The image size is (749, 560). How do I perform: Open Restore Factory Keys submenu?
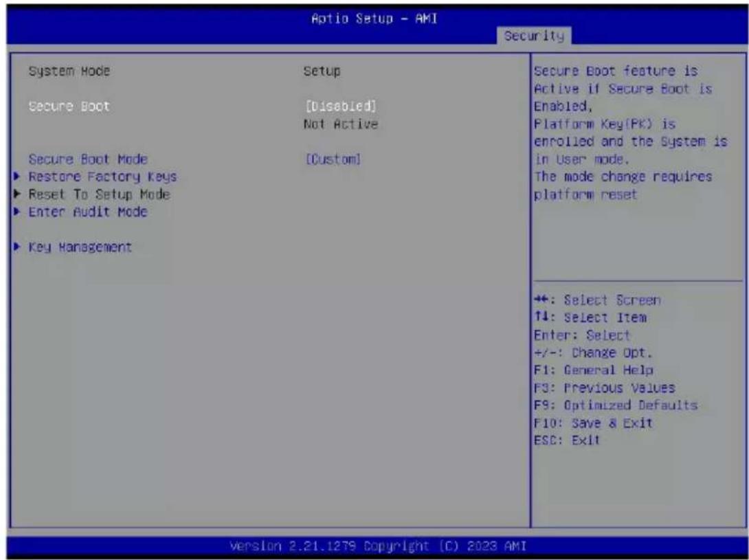coord(102,177)
